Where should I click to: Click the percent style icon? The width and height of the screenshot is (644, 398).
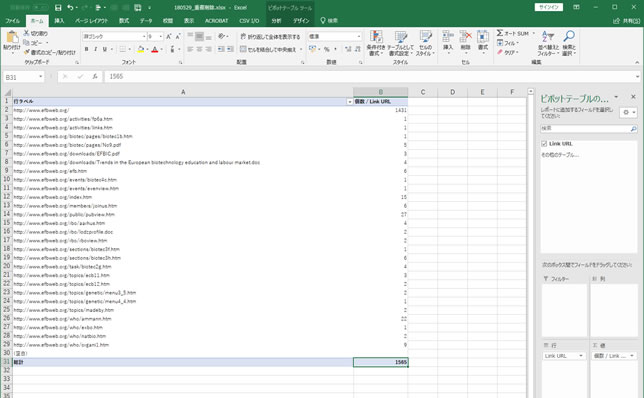tap(327, 49)
